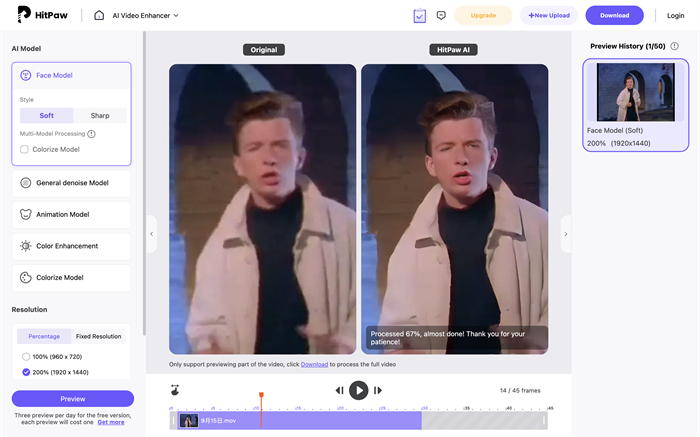
Task: Collapse the left panel with arrow
Action: (152, 234)
